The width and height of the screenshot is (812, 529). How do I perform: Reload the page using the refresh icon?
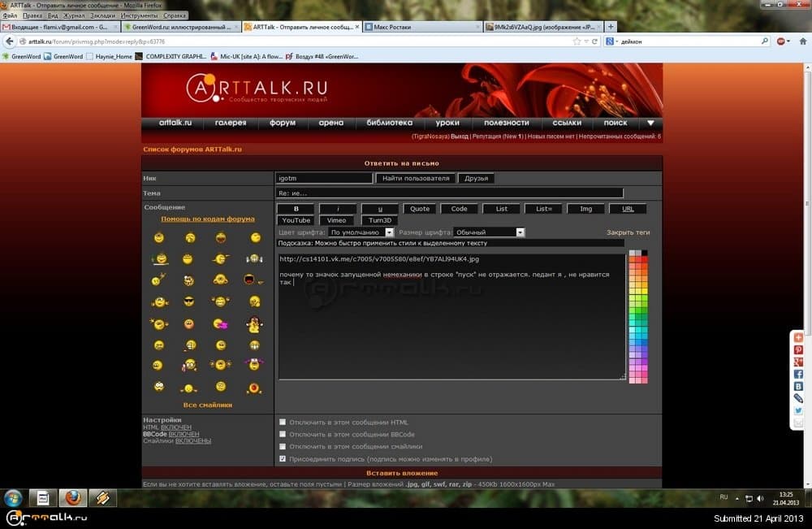(x=595, y=41)
